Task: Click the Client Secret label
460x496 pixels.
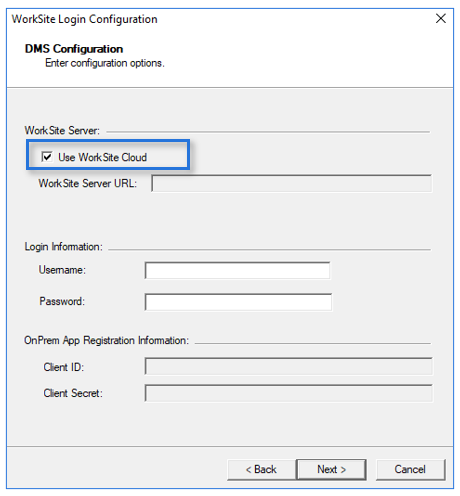Action: [73, 393]
